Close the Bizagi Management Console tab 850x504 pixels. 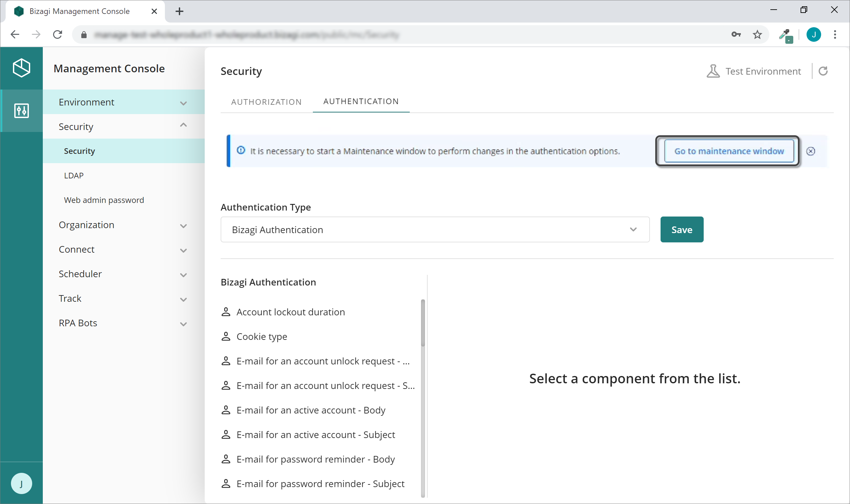[x=154, y=11]
